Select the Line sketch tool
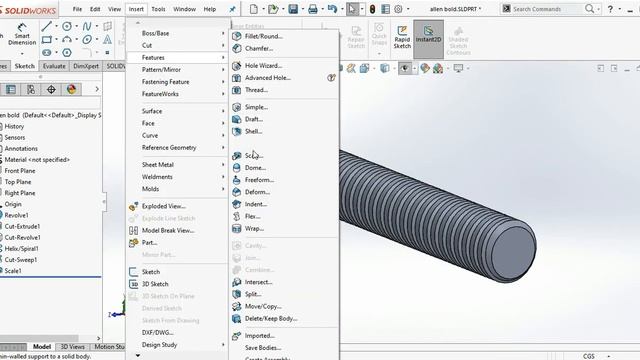The image size is (640, 360). pos(47,27)
